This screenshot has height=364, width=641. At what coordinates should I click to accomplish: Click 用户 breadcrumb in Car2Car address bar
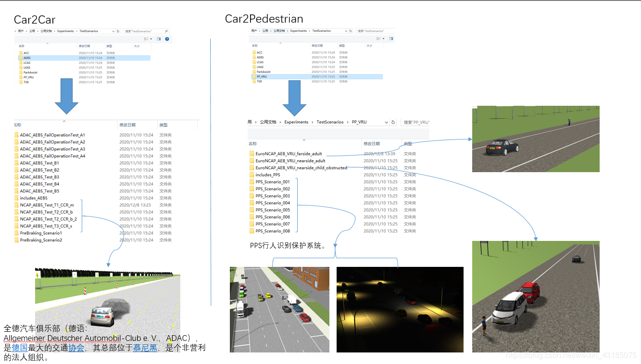[21, 31]
